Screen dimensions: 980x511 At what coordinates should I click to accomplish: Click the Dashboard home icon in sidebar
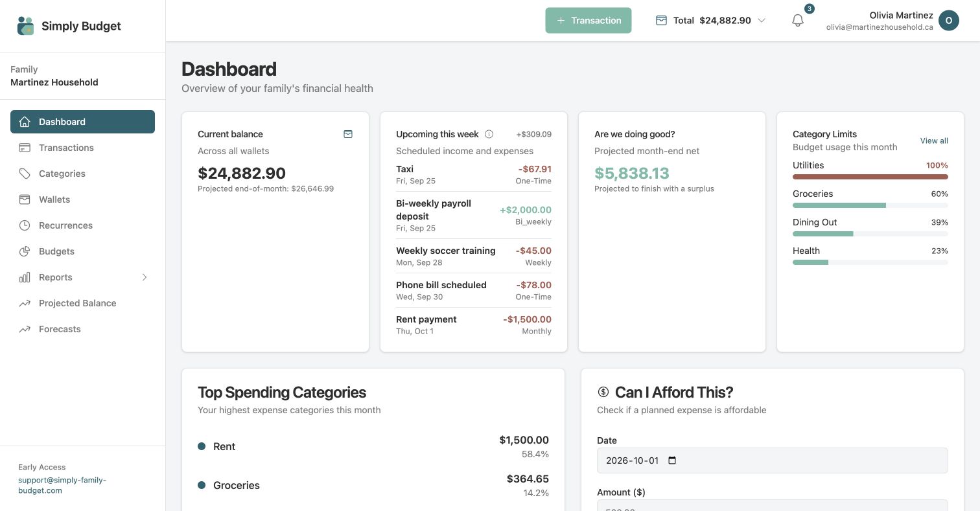pyautogui.click(x=25, y=122)
